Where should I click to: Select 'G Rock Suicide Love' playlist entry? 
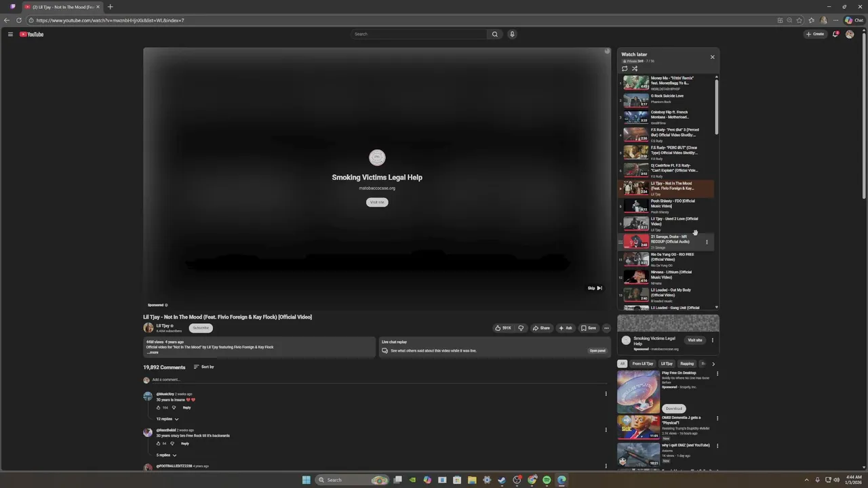(x=666, y=100)
